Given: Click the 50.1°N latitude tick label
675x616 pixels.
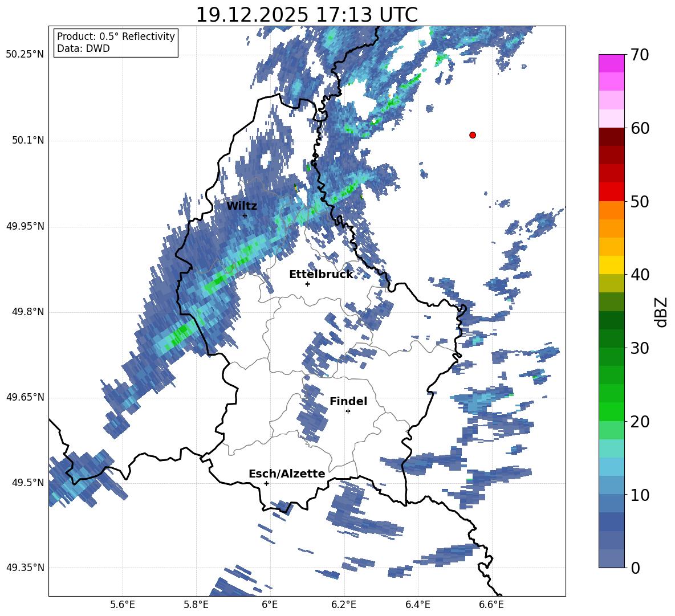Looking at the screenshot, I should [x=29, y=140].
